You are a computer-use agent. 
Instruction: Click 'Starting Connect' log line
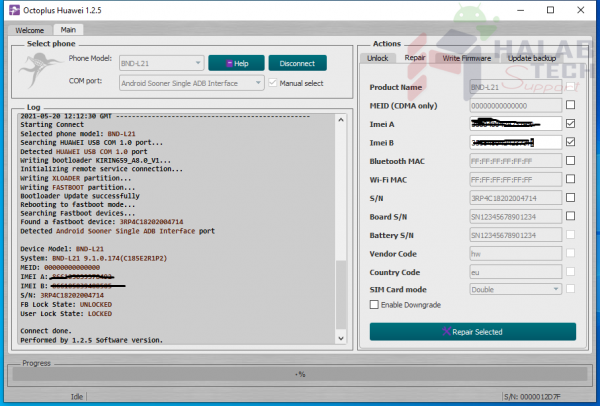(x=52, y=125)
